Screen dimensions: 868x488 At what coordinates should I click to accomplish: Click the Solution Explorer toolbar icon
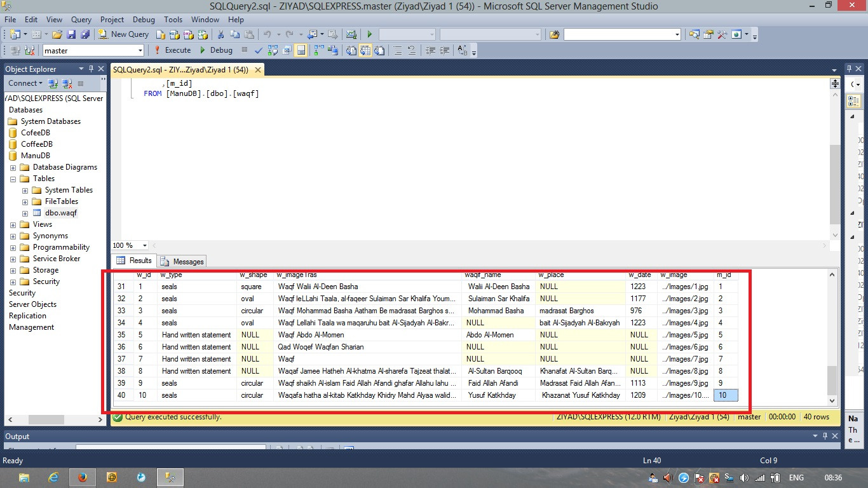pyautogui.click(x=695, y=34)
